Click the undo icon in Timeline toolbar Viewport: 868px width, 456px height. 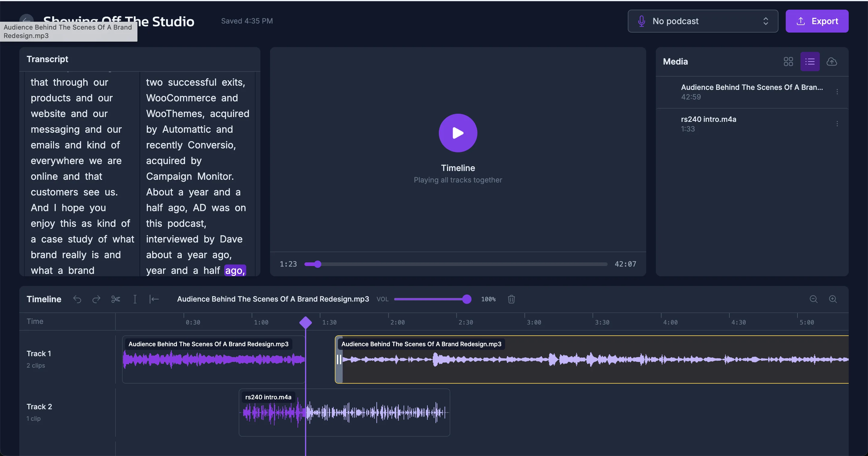[77, 299]
